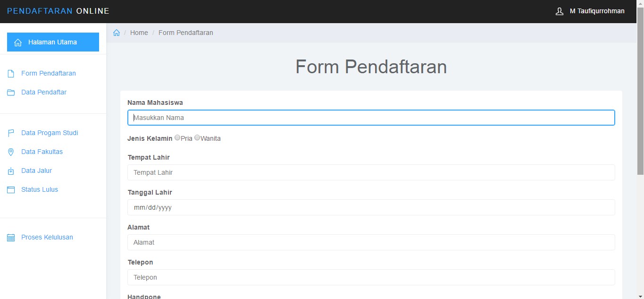Viewport: 644px width, 299px height.
Task: Click the location pin icon beside Data Fakultas
Action: pos(11,152)
